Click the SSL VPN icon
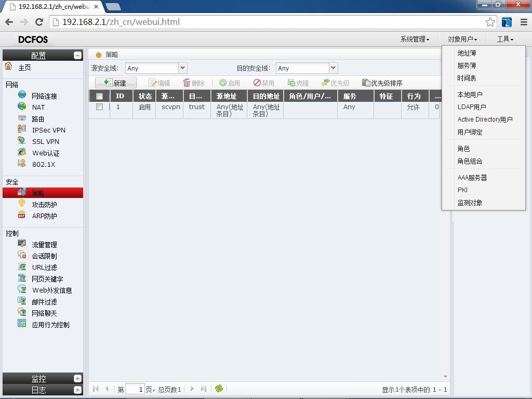532x399 pixels. (x=22, y=140)
